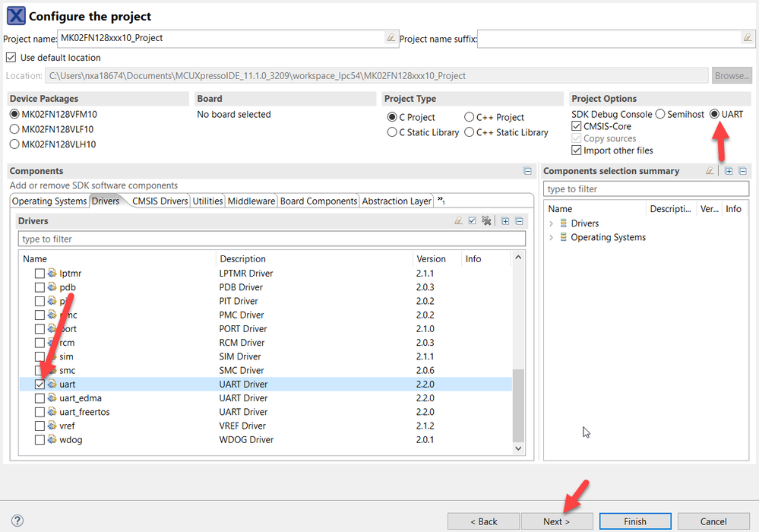Open the dialog help question-mark icon
The width and height of the screenshot is (759, 532).
click(x=17, y=521)
